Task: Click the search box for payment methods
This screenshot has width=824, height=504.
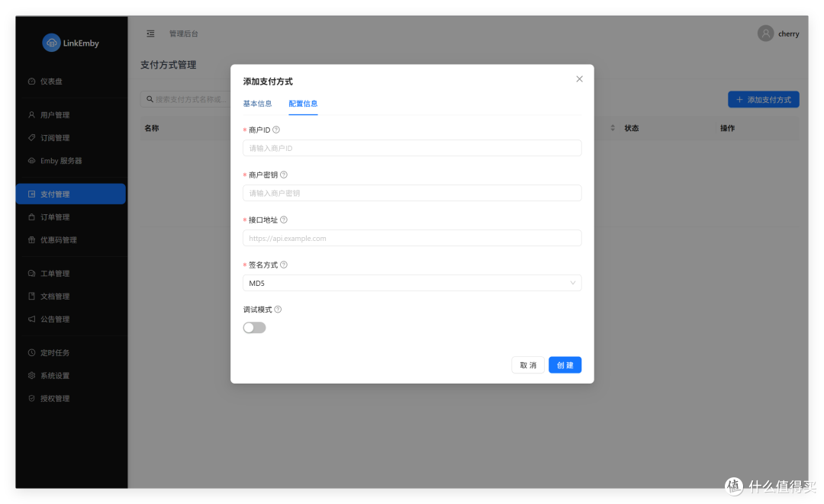Action: tap(185, 99)
